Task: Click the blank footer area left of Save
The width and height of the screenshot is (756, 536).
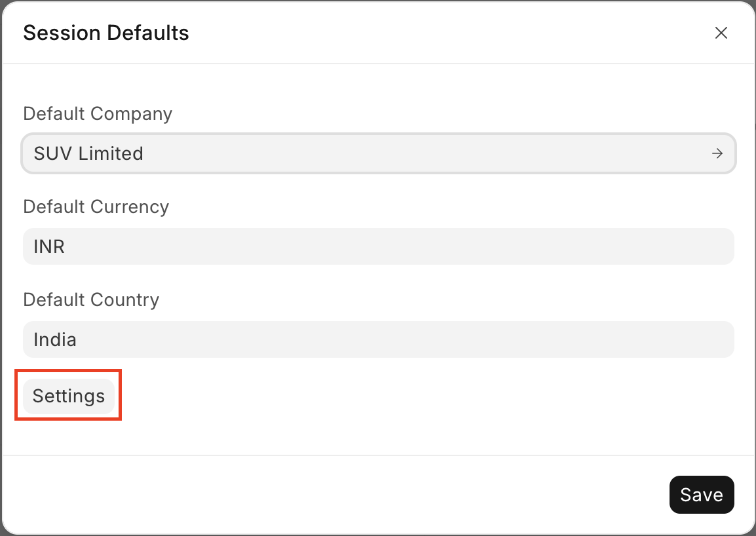Action: pos(328,495)
